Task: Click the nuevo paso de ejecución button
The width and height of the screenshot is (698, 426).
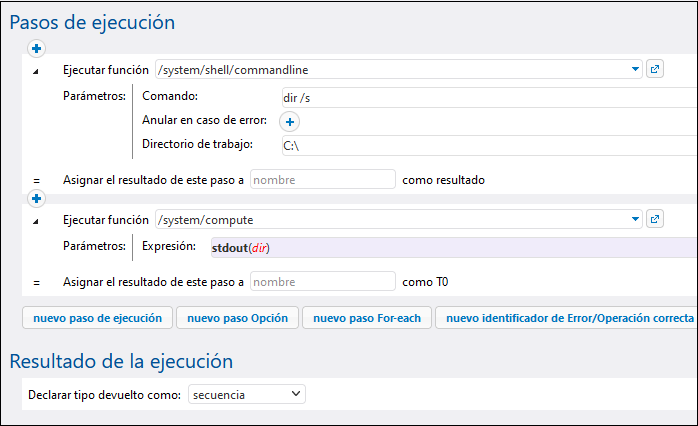Action: pyautogui.click(x=97, y=319)
